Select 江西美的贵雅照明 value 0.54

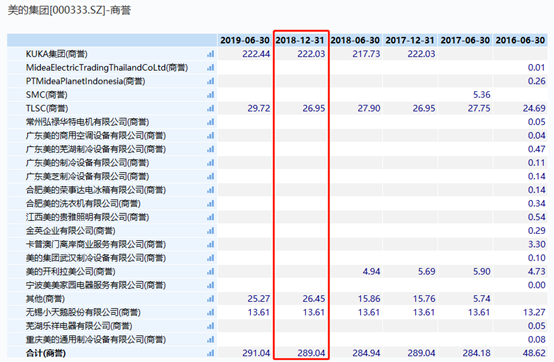click(x=537, y=217)
